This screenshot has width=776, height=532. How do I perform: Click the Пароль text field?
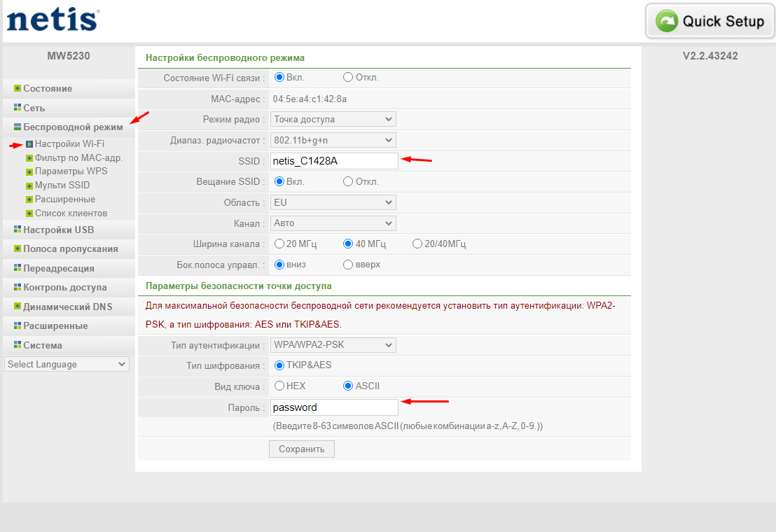[x=334, y=407]
